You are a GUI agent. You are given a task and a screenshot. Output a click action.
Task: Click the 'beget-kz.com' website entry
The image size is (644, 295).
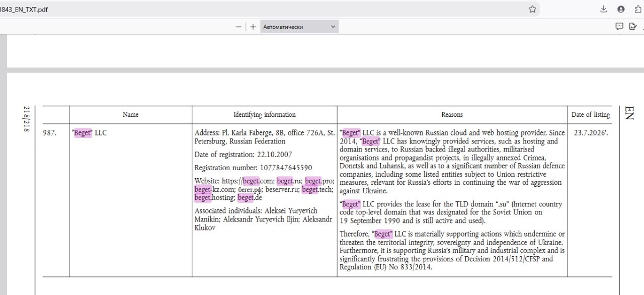215,189
